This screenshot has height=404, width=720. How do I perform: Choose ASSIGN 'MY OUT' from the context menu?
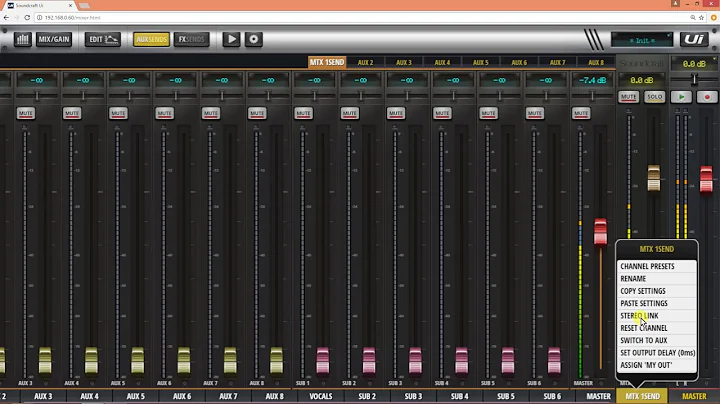657,365
